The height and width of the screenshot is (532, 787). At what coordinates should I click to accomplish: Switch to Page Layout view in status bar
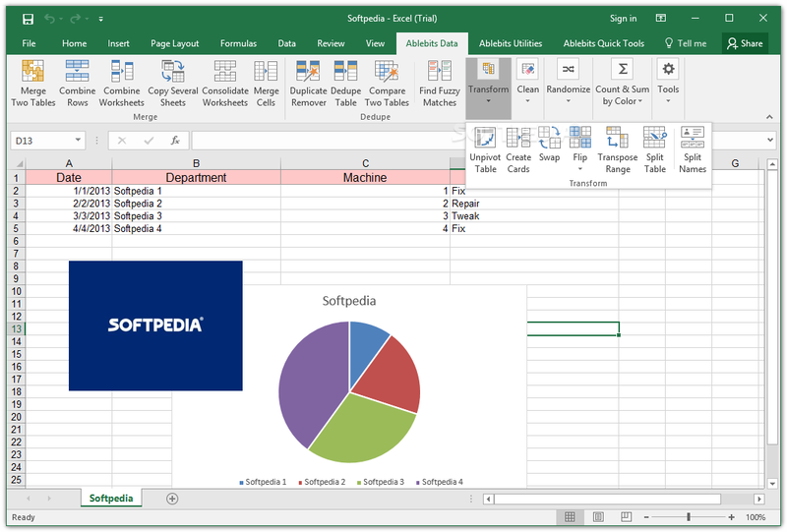pyautogui.click(x=598, y=517)
